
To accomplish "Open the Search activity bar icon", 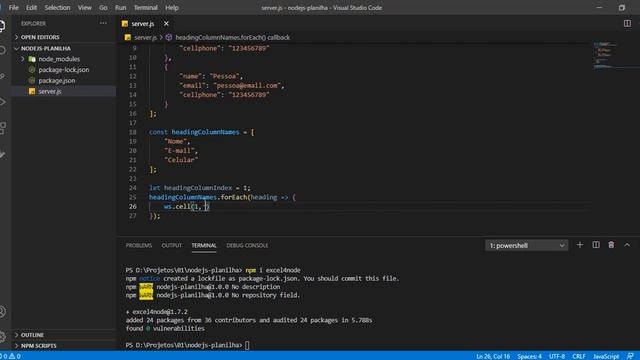I will 2,51.
